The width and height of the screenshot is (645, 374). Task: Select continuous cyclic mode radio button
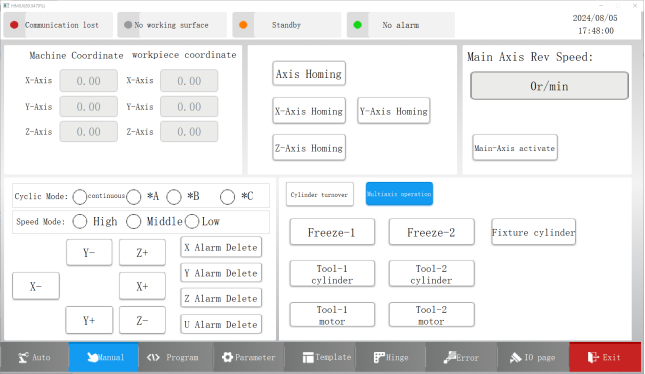[x=79, y=197]
